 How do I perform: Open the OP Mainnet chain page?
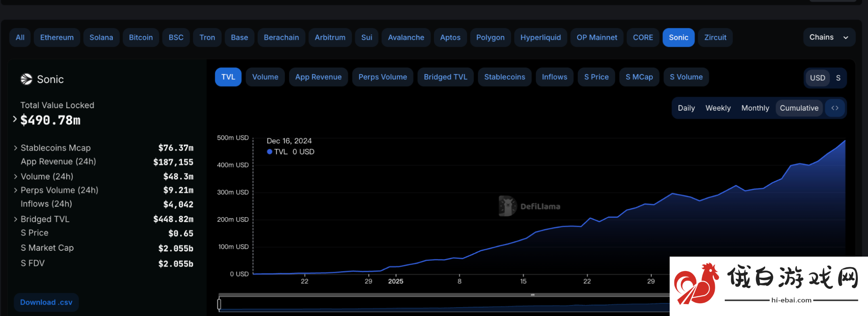coord(597,37)
